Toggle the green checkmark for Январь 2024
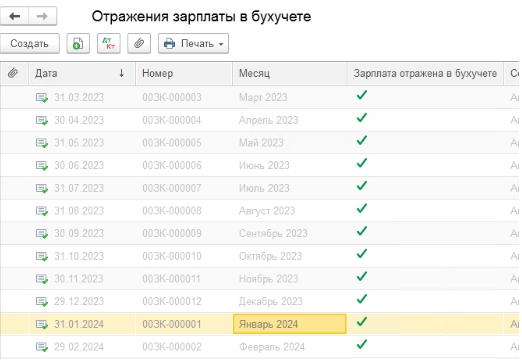The width and height of the screenshot is (522, 363). coord(362,322)
